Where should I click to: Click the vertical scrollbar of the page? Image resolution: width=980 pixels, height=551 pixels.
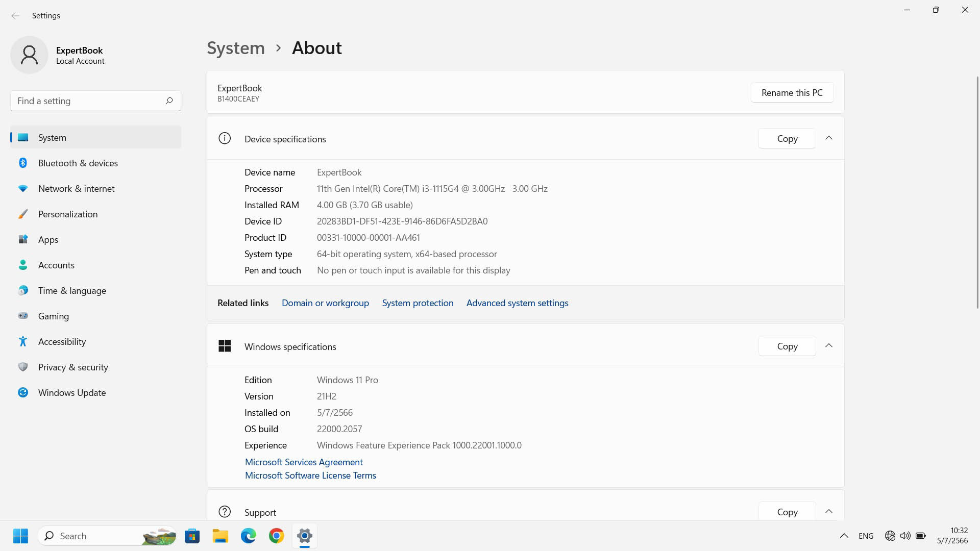click(x=977, y=192)
